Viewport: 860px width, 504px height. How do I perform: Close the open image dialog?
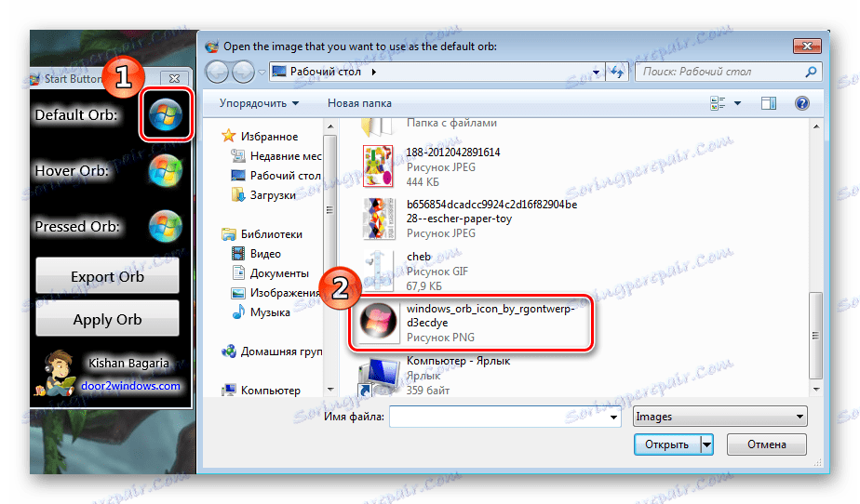point(807,46)
